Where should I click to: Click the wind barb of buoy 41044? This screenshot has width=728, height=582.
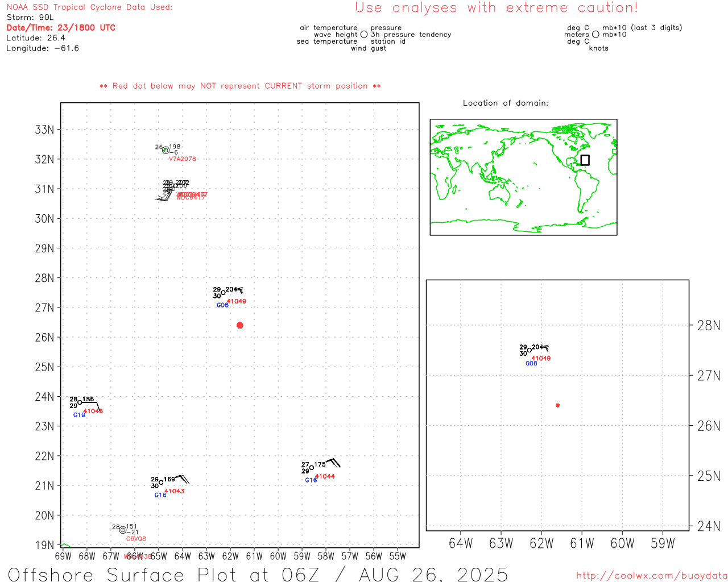click(333, 462)
